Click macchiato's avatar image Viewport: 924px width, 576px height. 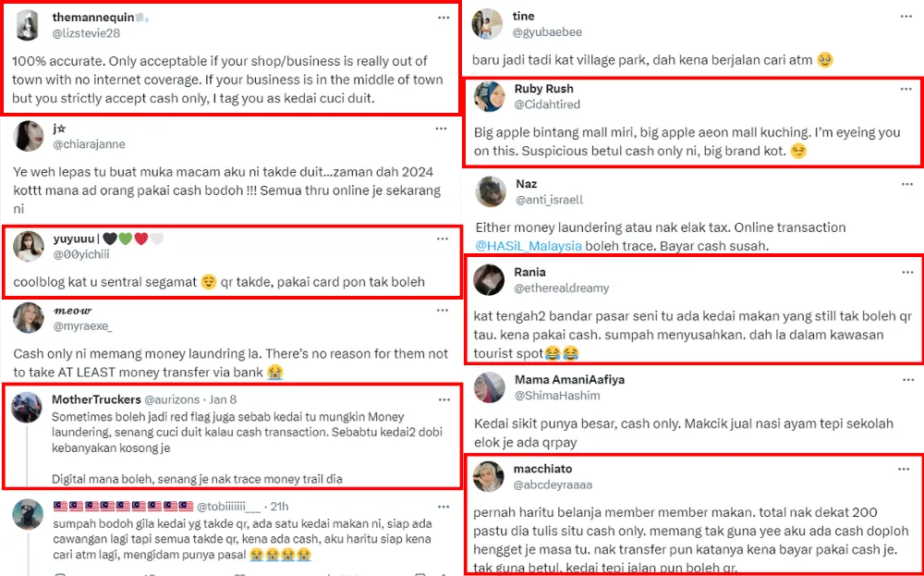tap(488, 476)
